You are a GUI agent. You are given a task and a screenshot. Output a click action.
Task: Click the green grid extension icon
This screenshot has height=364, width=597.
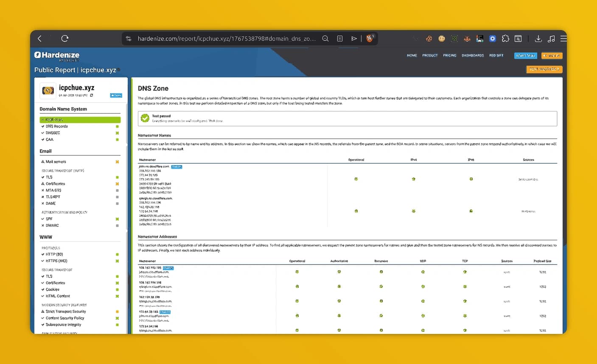[454, 39]
